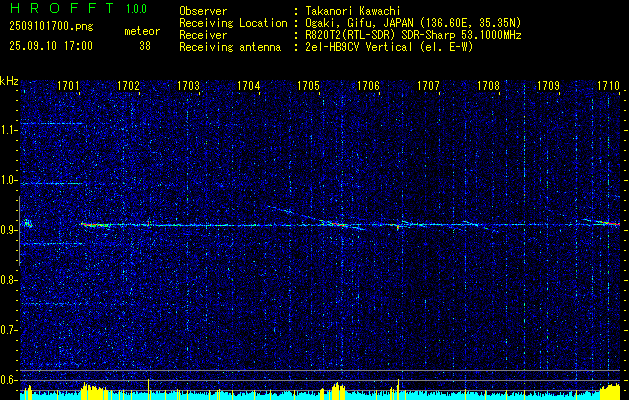This screenshot has width=629, height=400.
Task: Click the Receiving Location label
Action: tap(233, 23)
